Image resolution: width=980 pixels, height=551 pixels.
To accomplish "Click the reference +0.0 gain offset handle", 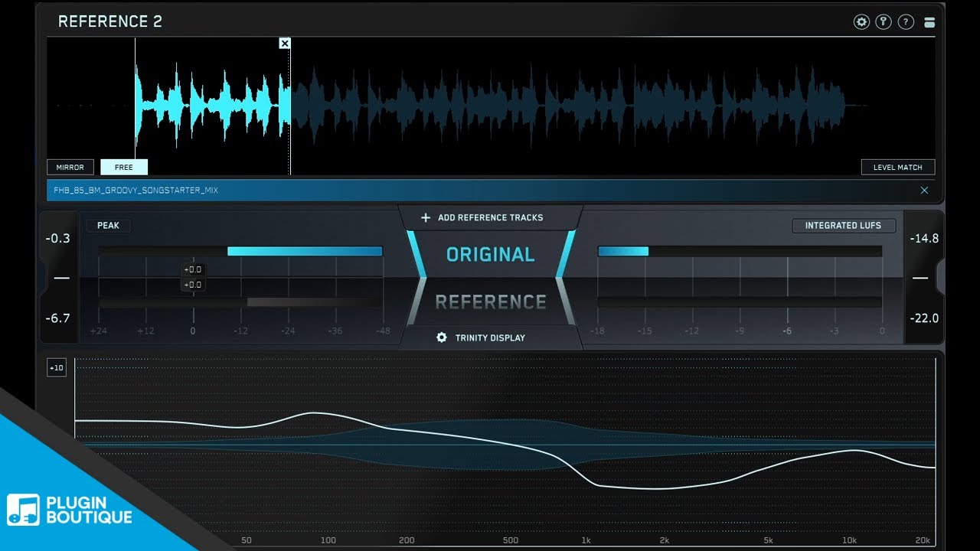I will click(x=192, y=285).
